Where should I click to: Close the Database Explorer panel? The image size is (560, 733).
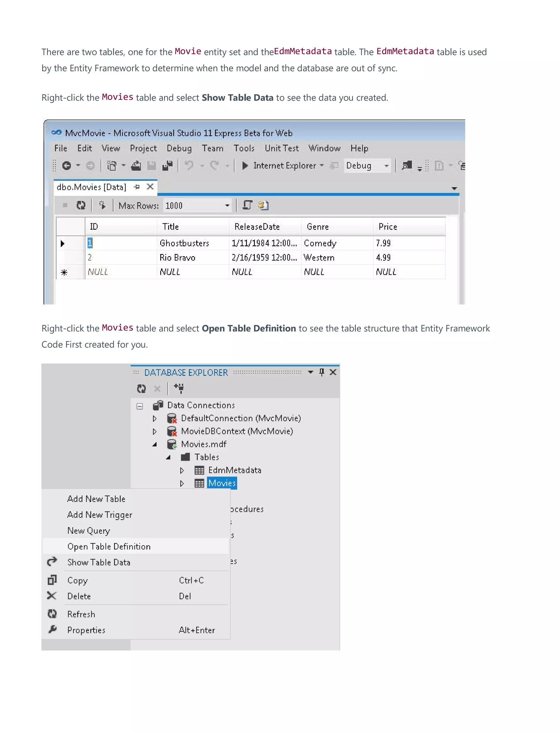tap(333, 372)
